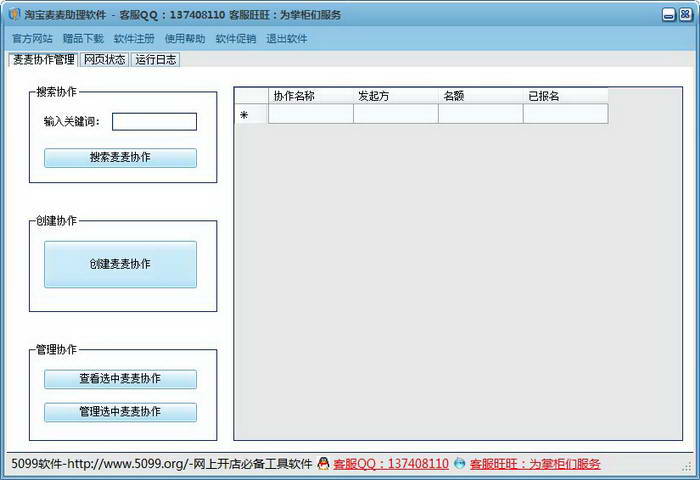Screen dimensions: 700x480
Task: Focus the 输入关键词 input field
Action: coord(154,121)
